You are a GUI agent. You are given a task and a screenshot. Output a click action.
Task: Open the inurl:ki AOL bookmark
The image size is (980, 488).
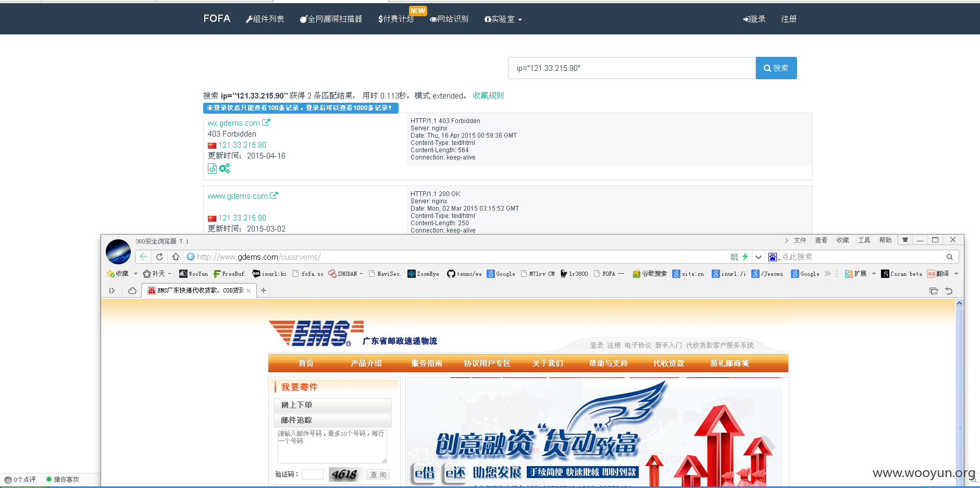269,274
